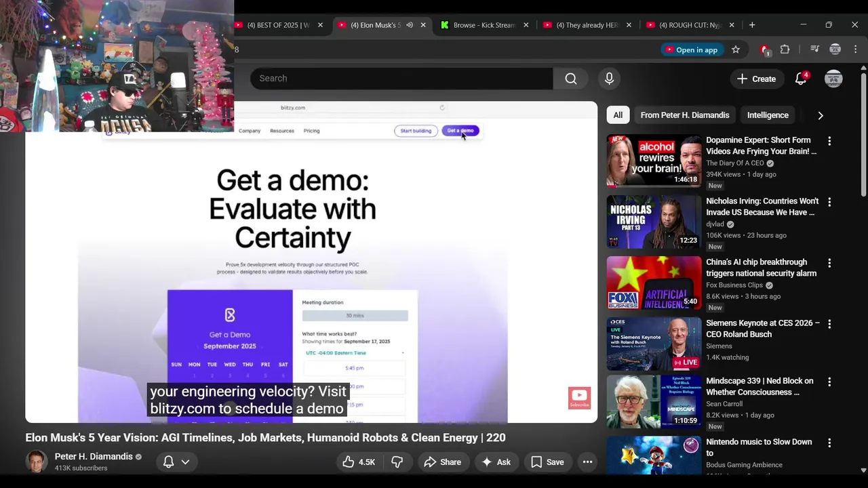This screenshot has height=488, width=868.
Task: Open Peter H. Diamandis channel avatar
Action: click(x=37, y=462)
